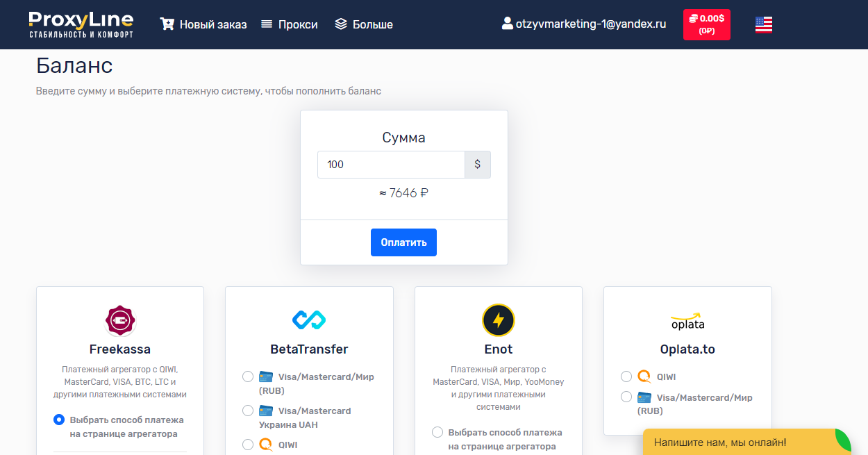Click the user profile icon in header
868x455 pixels.
pyautogui.click(x=508, y=24)
